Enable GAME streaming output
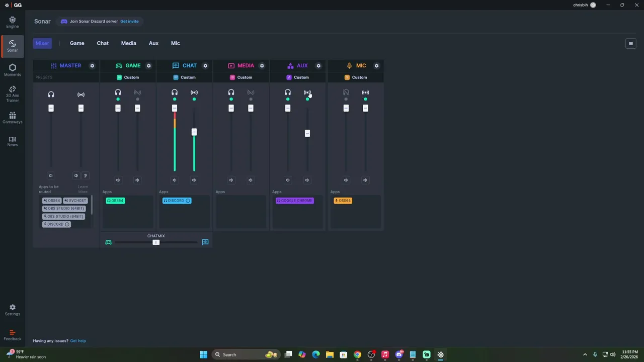This screenshot has width=644, height=362. 137,93
